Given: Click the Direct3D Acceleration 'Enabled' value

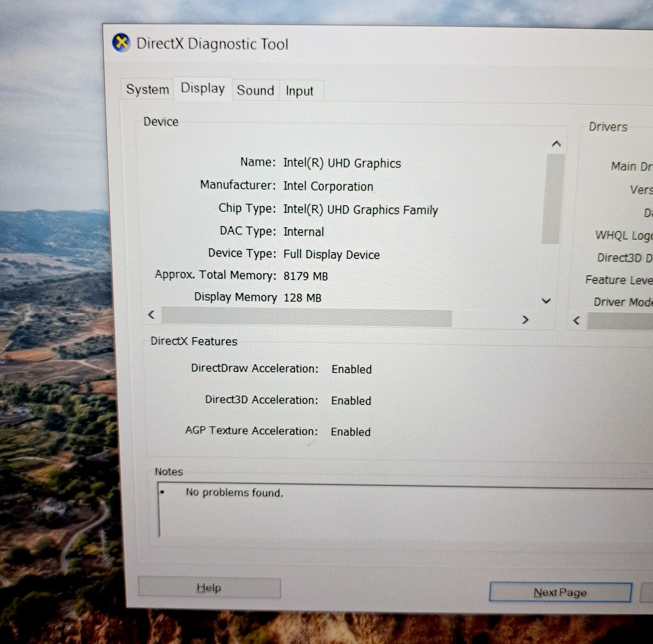Looking at the screenshot, I should click(351, 401).
